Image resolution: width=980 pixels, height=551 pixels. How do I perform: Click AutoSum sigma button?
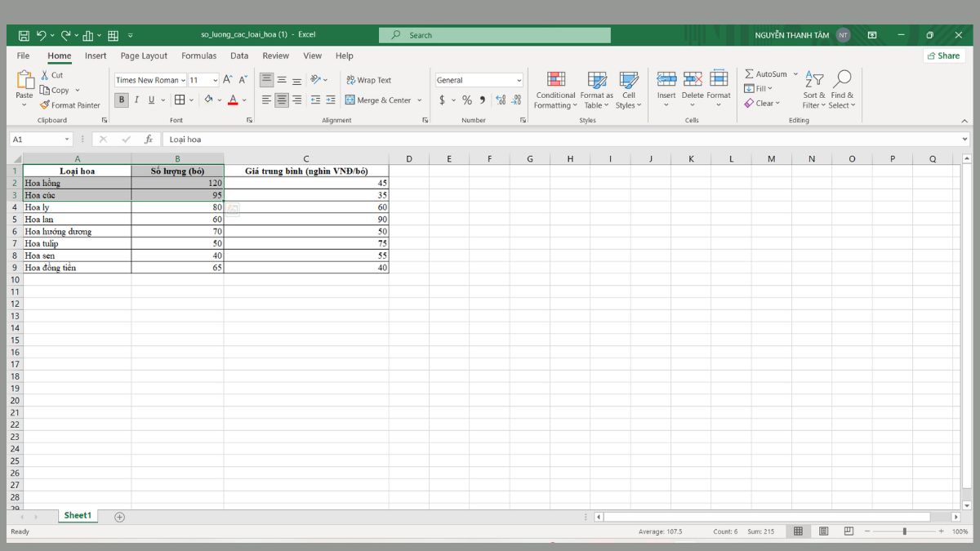pyautogui.click(x=767, y=74)
